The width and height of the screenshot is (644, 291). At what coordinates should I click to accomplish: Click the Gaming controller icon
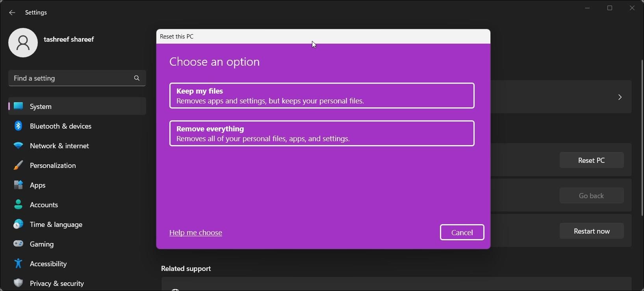[18, 244]
